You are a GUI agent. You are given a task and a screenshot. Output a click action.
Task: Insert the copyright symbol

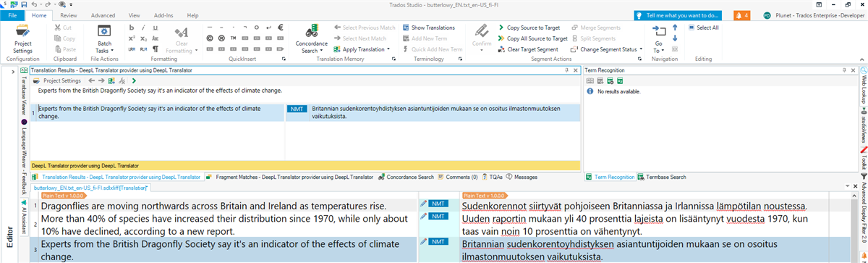[210, 38]
